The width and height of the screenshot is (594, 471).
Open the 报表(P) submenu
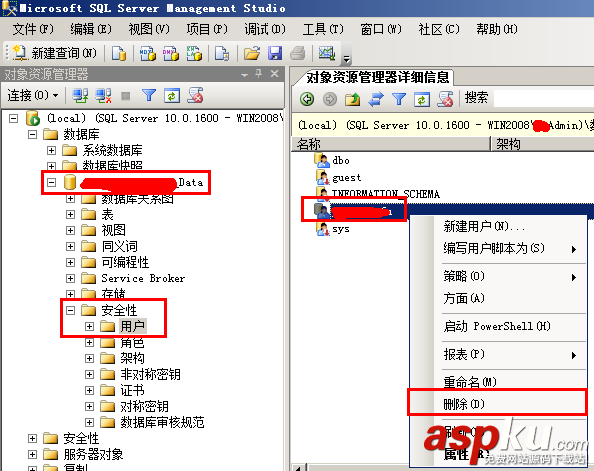pyautogui.click(x=497, y=355)
